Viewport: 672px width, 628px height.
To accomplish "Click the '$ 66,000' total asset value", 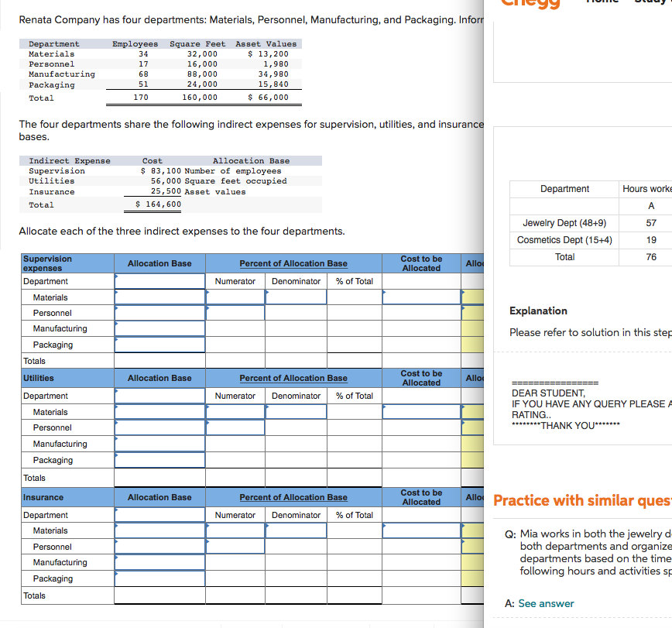I will point(268,98).
